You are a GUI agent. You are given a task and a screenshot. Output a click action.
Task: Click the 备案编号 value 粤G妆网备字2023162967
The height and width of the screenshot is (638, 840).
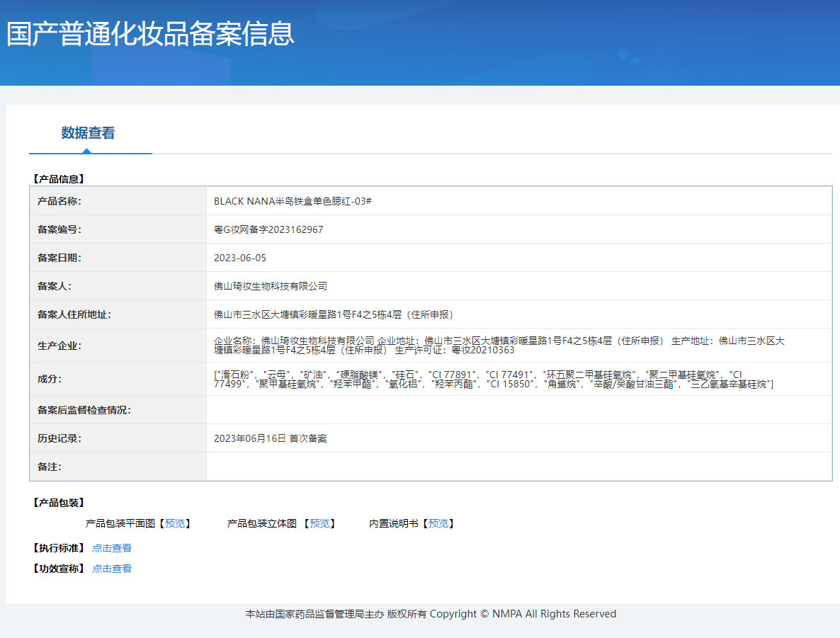click(x=268, y=229)
